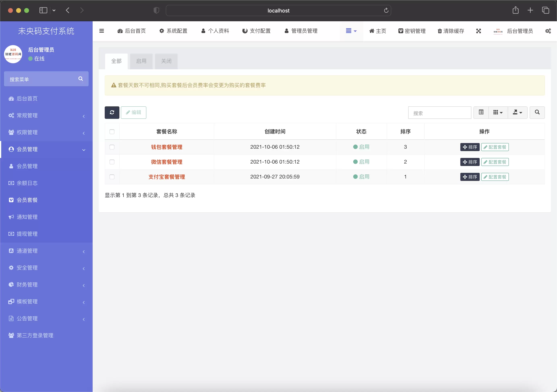The height and width of the screenshot is (392, 557).
Task: Open the blue list dropdown in the top navbar
Action: coord(351,31)
